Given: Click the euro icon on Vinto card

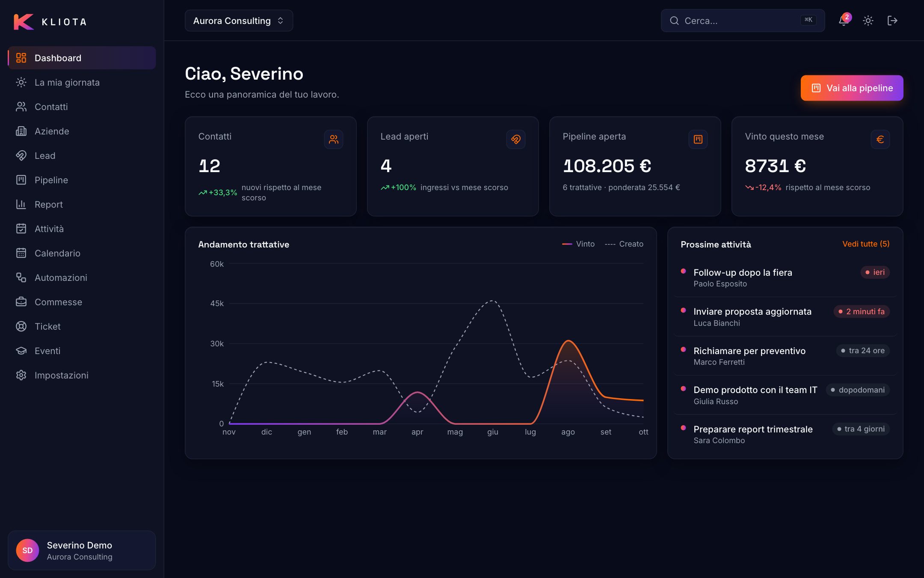Looking at the screenshot, I should [x=880, y=139].
